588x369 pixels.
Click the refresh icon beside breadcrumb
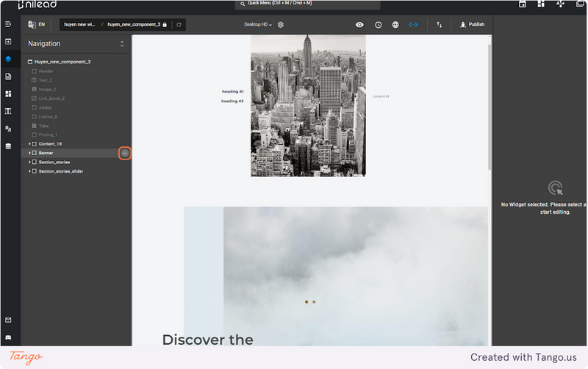click(x=179, y=25)
